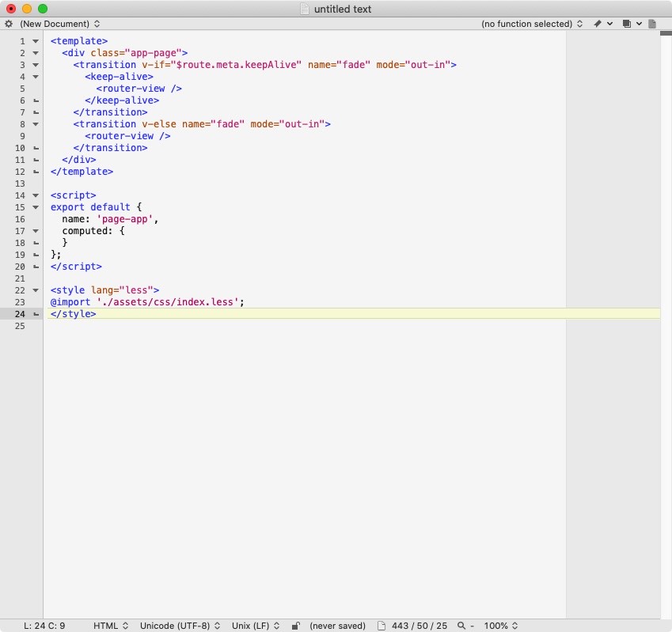Click the 'page-app' string
Image resolution: width=672 pixels, height=632 pixels.
pyautogui.click(x=125, y=219)
